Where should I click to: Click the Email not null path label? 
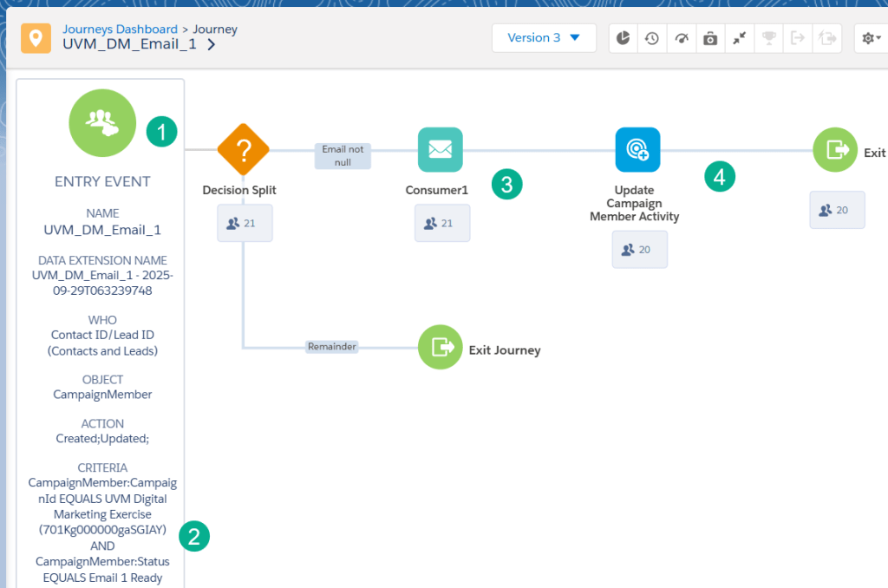coord(343,155)
